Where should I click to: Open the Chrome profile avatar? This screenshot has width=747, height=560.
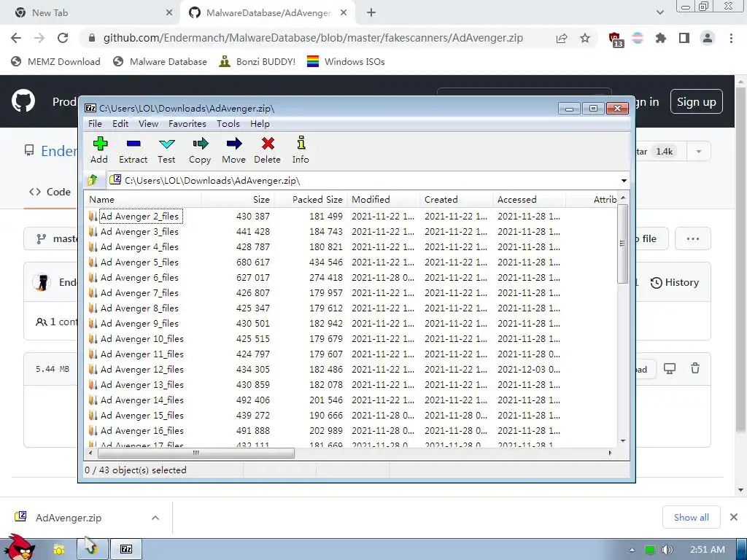(708, 38)
